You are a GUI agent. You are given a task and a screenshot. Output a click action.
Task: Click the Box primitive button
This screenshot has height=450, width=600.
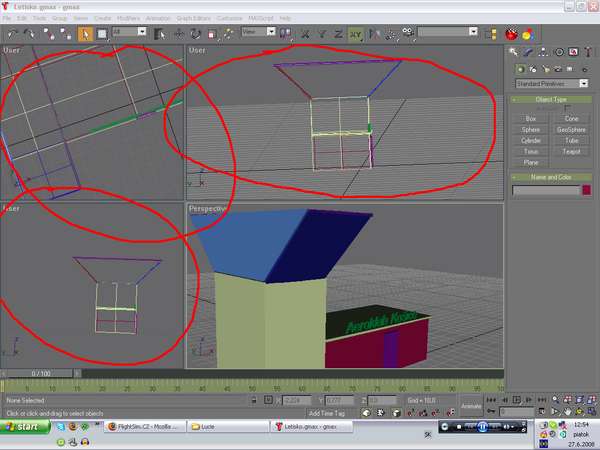[531, 119]
